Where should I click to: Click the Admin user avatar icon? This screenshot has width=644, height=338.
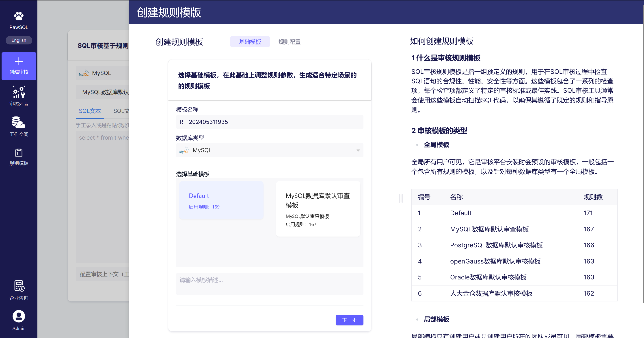coord(19,316)
